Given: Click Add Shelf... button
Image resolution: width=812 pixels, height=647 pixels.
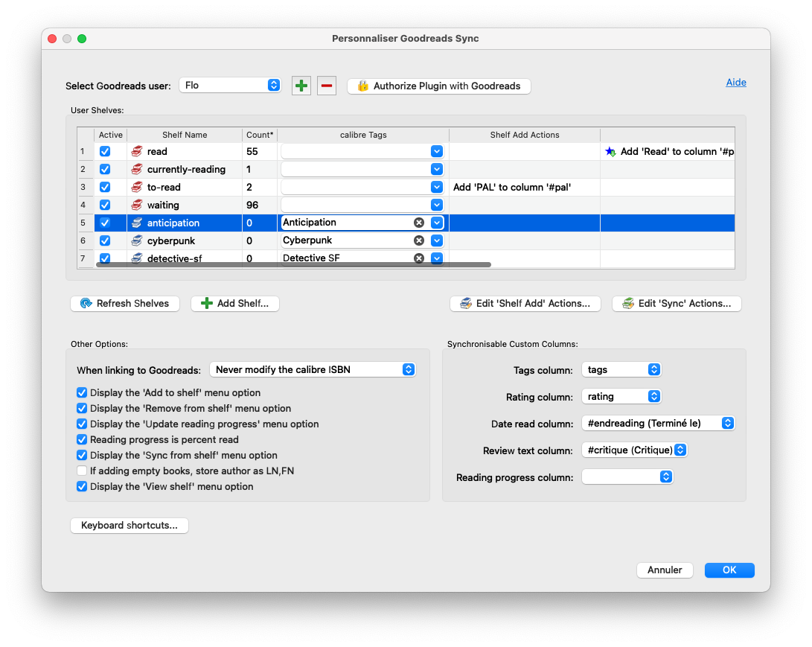Looking at the screenshot, I should (235, 304).
